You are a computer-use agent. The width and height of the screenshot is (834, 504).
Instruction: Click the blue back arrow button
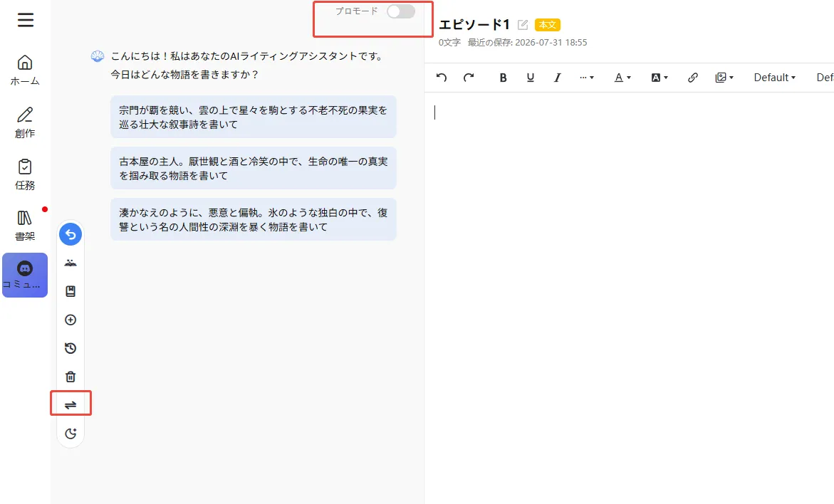coord(71,234)
